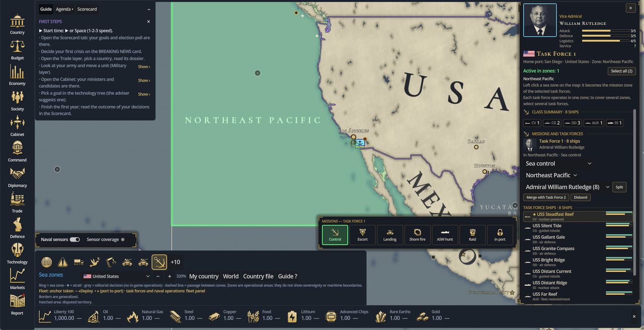Image resolution: width=644 pixels, height=330 pixels.
Task: Split the task force
Action: tap(619, 187)
